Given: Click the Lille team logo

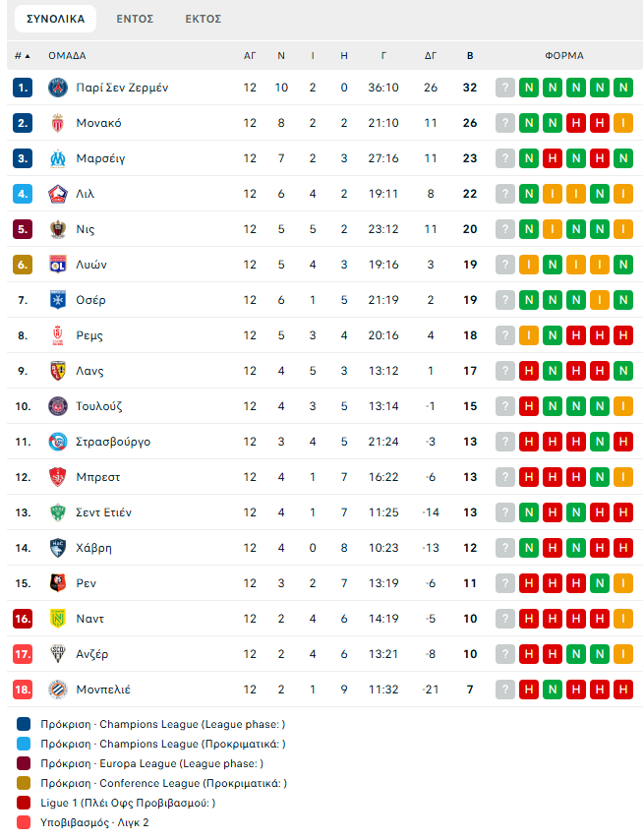Looking at the screenshot, I should pyautogui.click(x=57, y=194).
